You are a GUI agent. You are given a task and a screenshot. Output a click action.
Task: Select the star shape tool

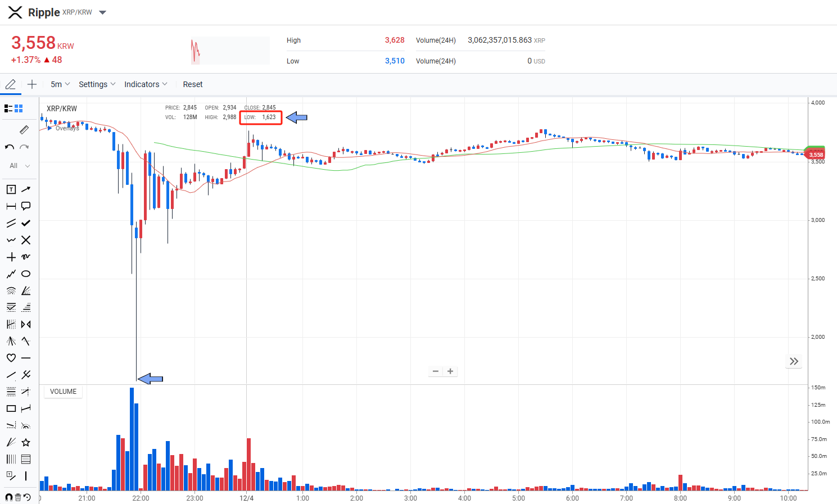pos(26,442)
